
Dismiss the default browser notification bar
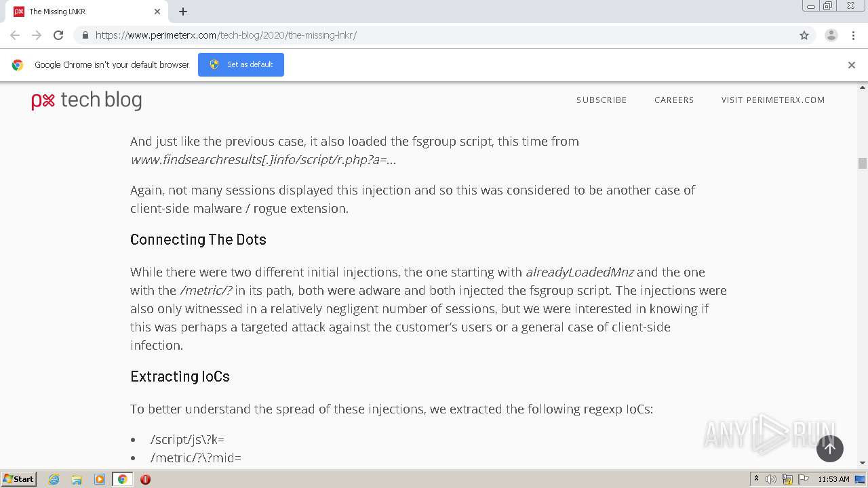click(852, 65)
